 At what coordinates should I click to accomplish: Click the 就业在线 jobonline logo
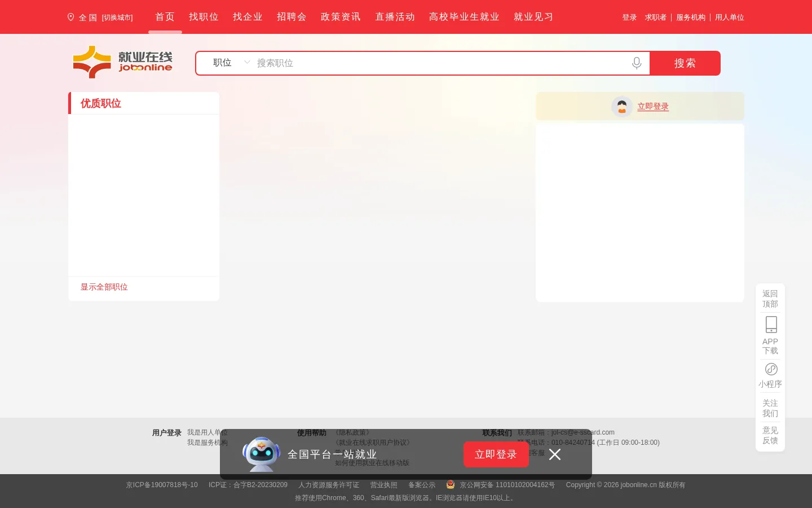[122, 62]
